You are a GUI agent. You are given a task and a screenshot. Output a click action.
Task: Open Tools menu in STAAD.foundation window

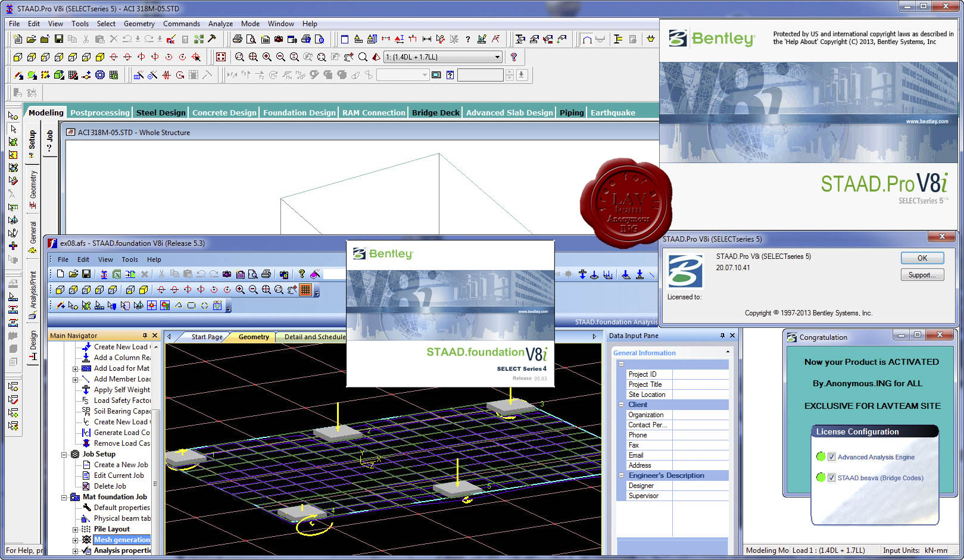coord(130,259)
